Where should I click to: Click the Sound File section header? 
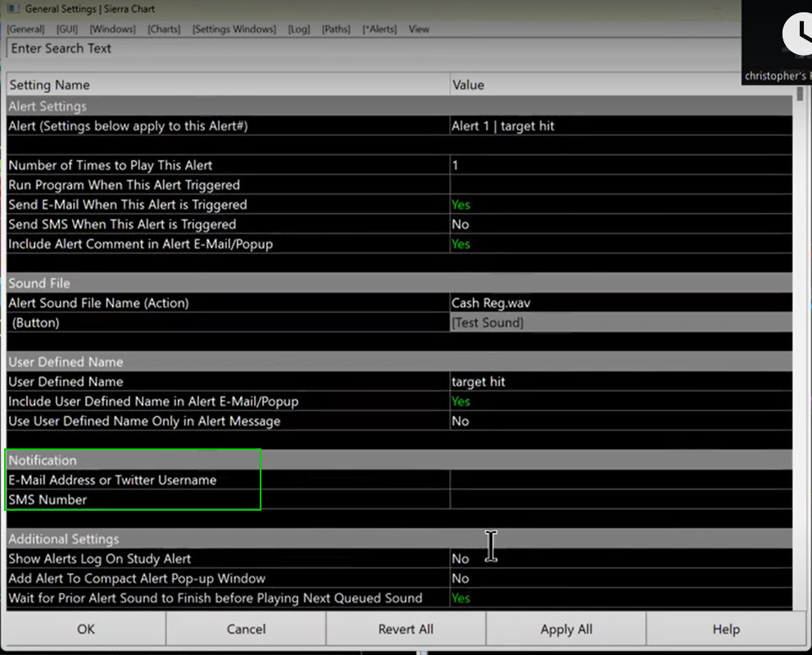coord(399,284)
